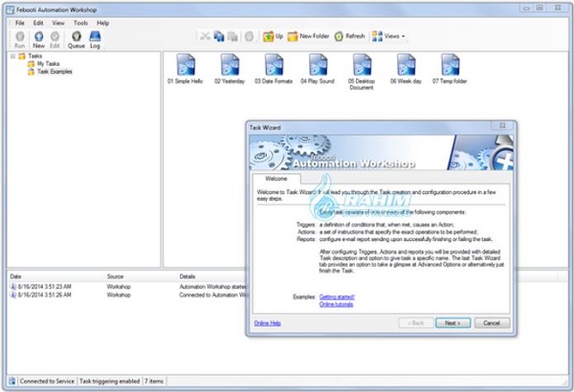Click the disabled Back button
The height and width of the screenshot is (392, 574).
coord(416,323)
